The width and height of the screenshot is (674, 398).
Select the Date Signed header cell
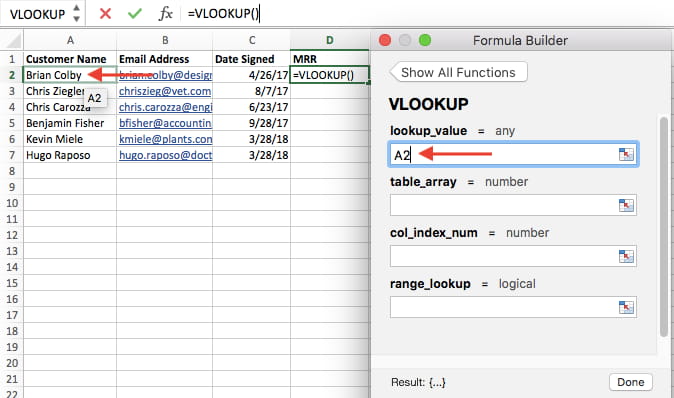[251, 59]
